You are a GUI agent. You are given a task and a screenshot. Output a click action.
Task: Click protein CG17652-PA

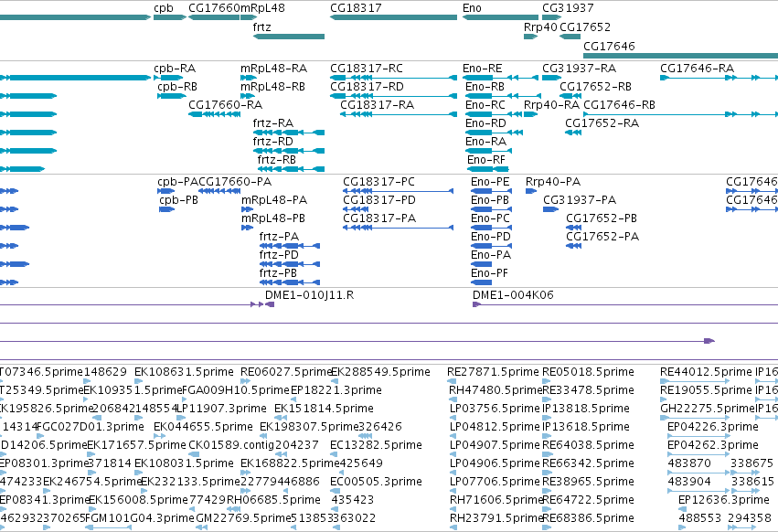pyautogui.click(x=602, y=237)
